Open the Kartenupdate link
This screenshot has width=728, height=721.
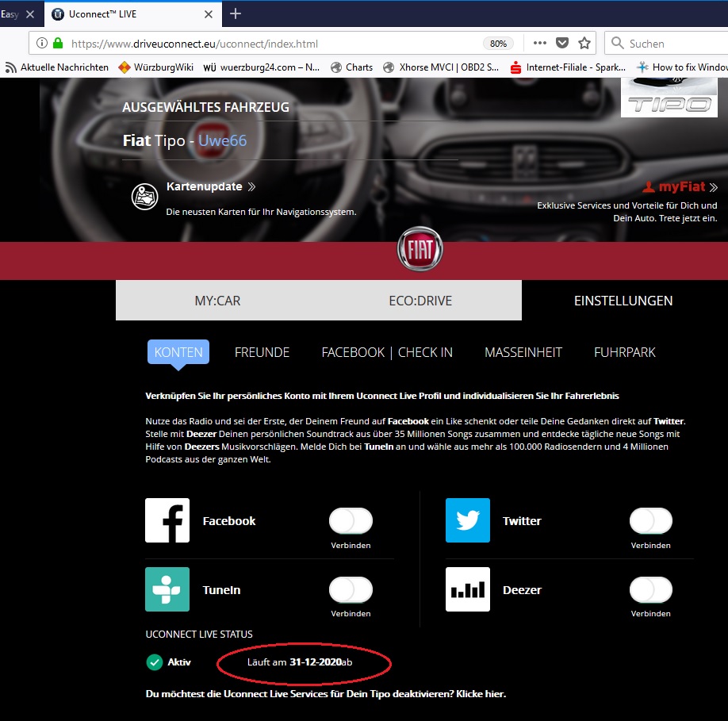(205, 187)
